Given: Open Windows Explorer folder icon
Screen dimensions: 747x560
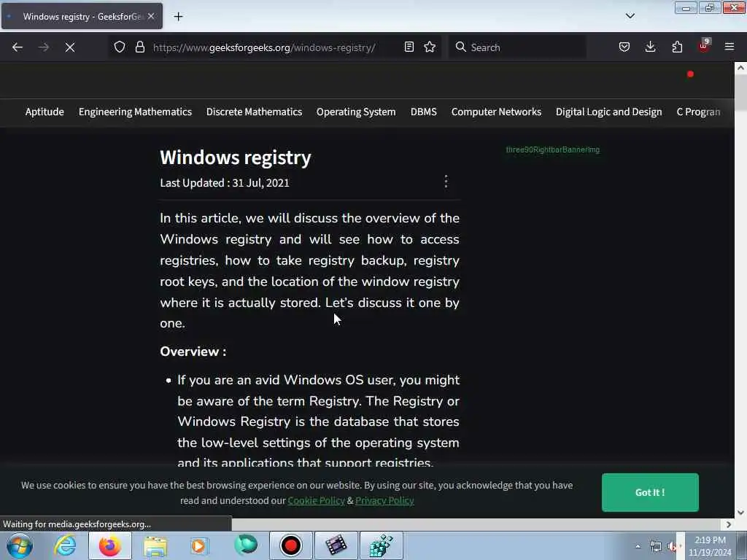Looking at the screenshot, I should (x=155, y=546).
